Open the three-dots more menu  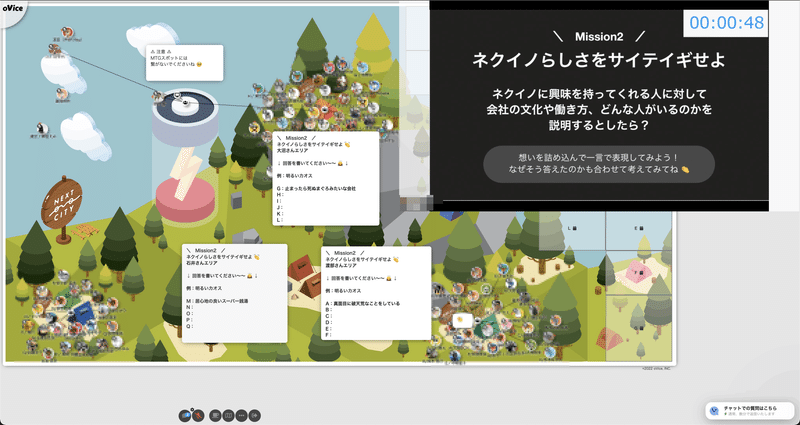(241, 416)
